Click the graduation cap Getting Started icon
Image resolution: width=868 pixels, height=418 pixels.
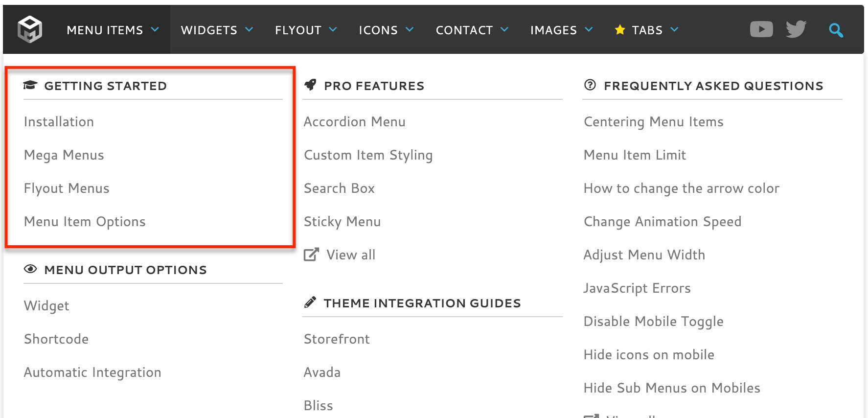point(30,86)
